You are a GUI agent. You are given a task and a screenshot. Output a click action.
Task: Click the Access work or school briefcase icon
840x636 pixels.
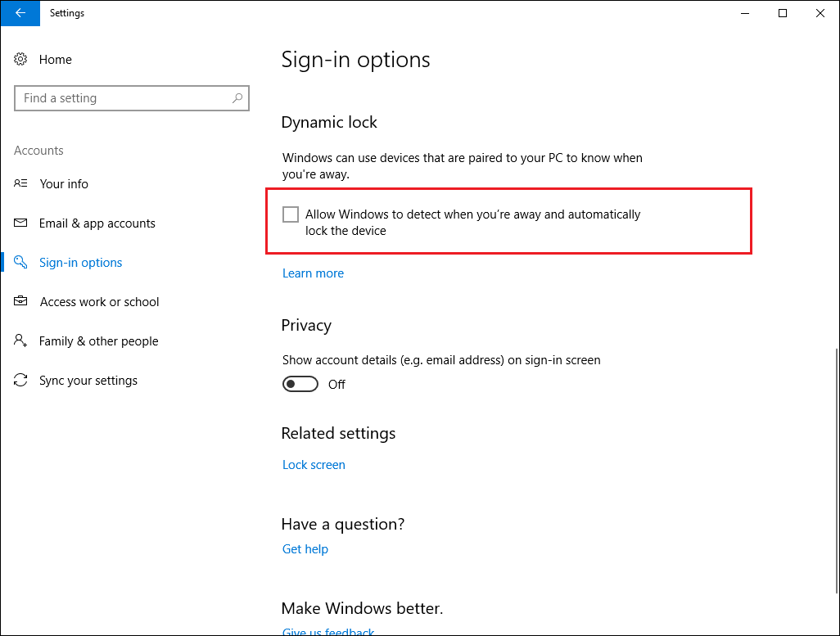(x=20, y=301)
